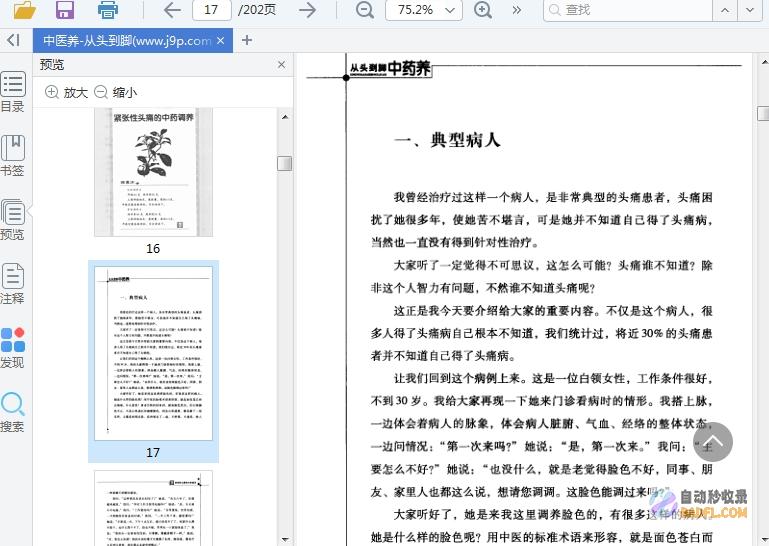Click the page number field showing 17

[211, 10]
